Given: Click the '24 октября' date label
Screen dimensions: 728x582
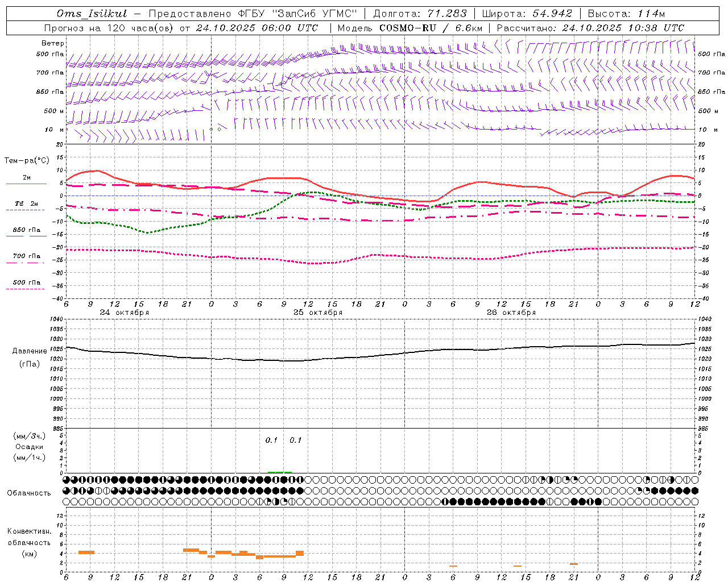Looking at the screenshot, I should 124,313.
